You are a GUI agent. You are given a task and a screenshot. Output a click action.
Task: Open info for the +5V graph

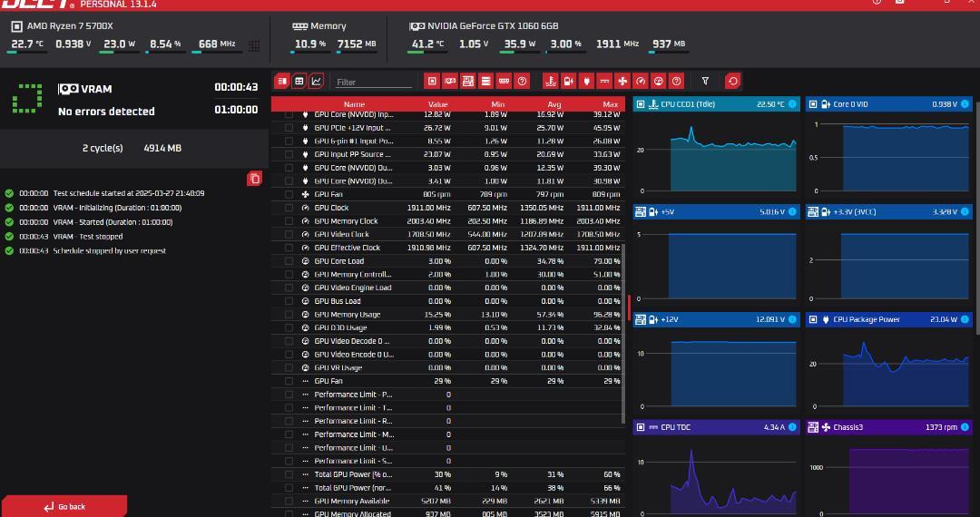point(792,211)
